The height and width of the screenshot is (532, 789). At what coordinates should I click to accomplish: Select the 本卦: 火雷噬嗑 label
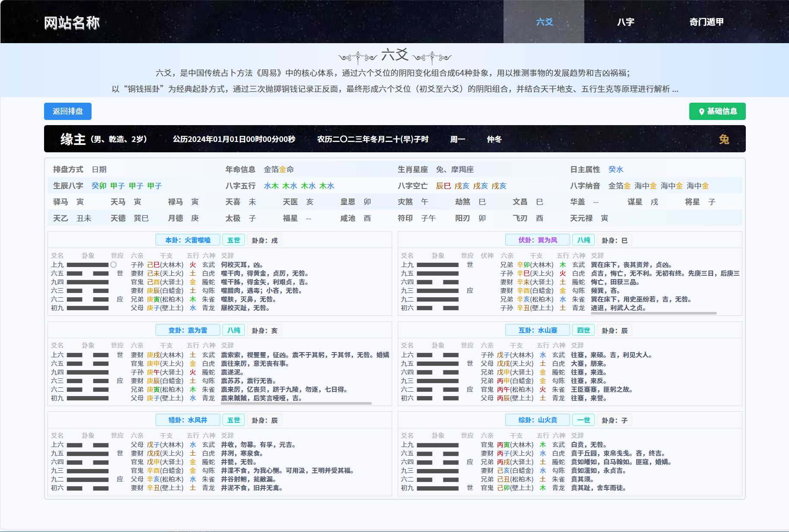[187, 240]
